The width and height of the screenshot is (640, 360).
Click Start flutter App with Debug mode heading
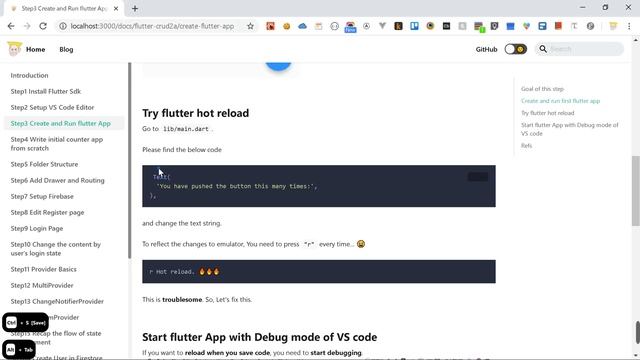260,337
